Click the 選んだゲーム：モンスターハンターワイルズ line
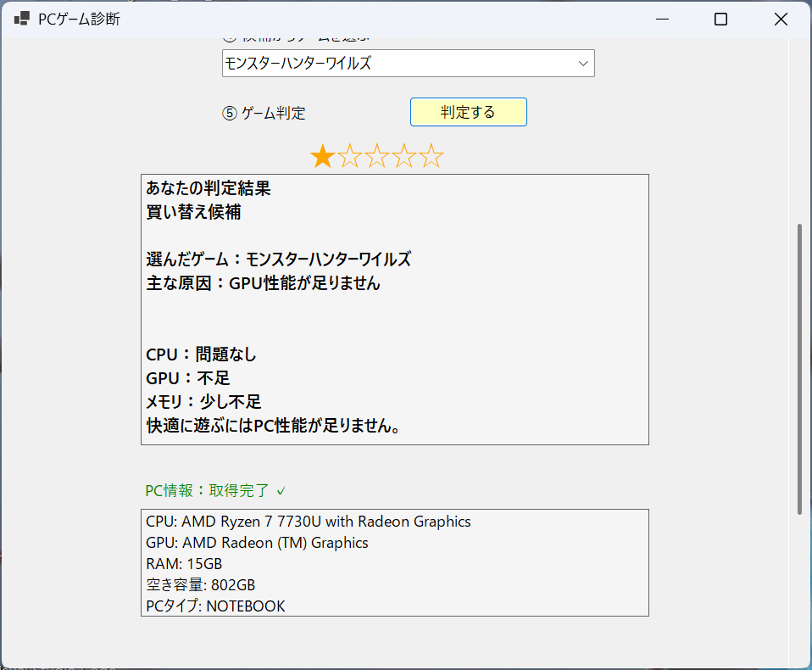Screen dimensions: 812x670 click(279, 259)
